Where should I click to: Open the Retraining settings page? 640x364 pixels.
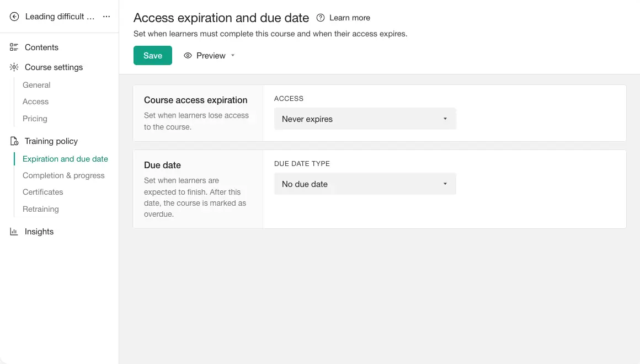pyautogui.click(x=40, y=210)
